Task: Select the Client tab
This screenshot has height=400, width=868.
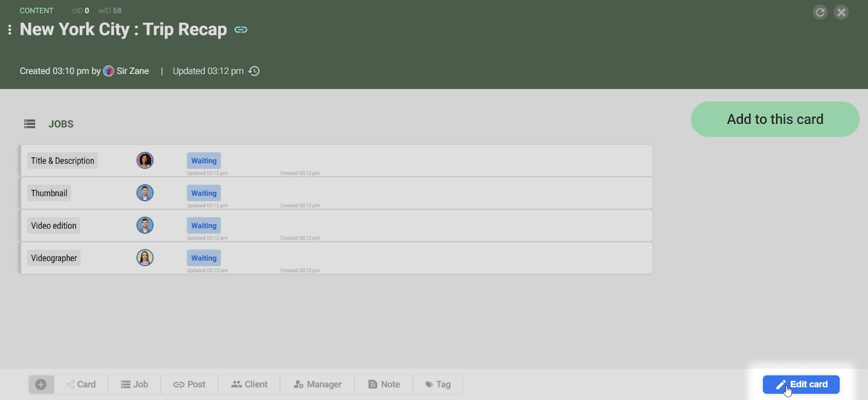Action: 249,384
